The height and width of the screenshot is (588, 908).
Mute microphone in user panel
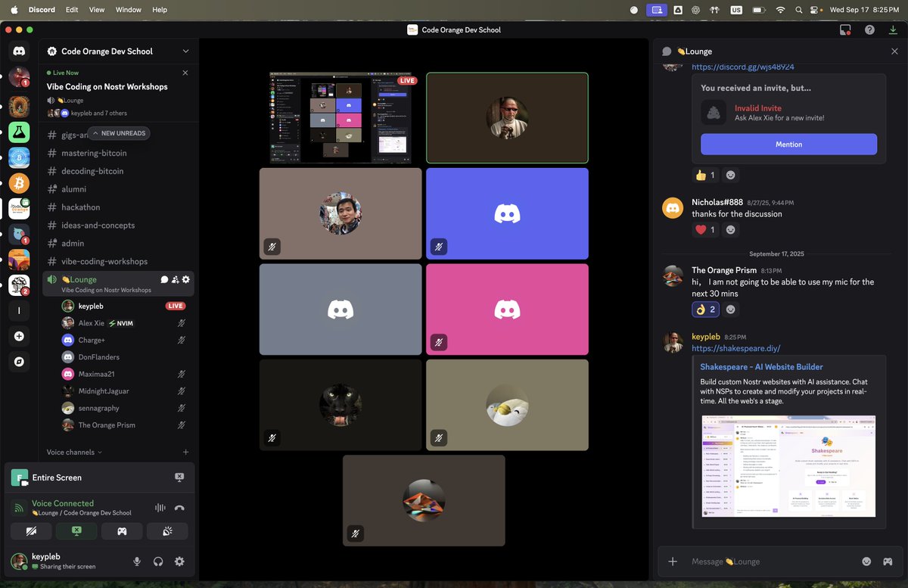click(x=137, y=562)
